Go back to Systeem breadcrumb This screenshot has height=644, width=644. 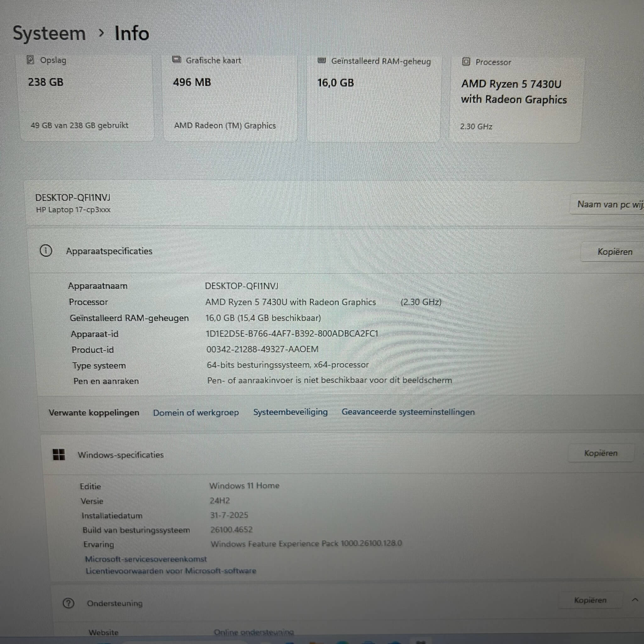(x=49, y=33)
